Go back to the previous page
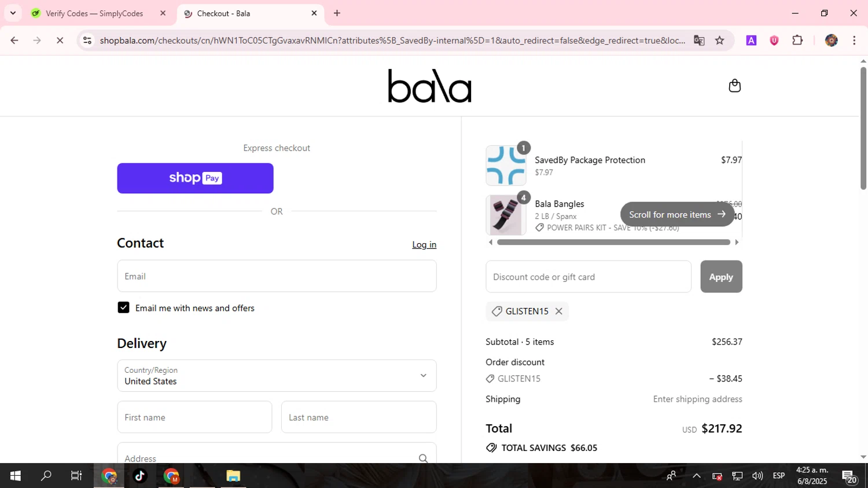Viewport: 868px width, 488px height. point(14,41)
